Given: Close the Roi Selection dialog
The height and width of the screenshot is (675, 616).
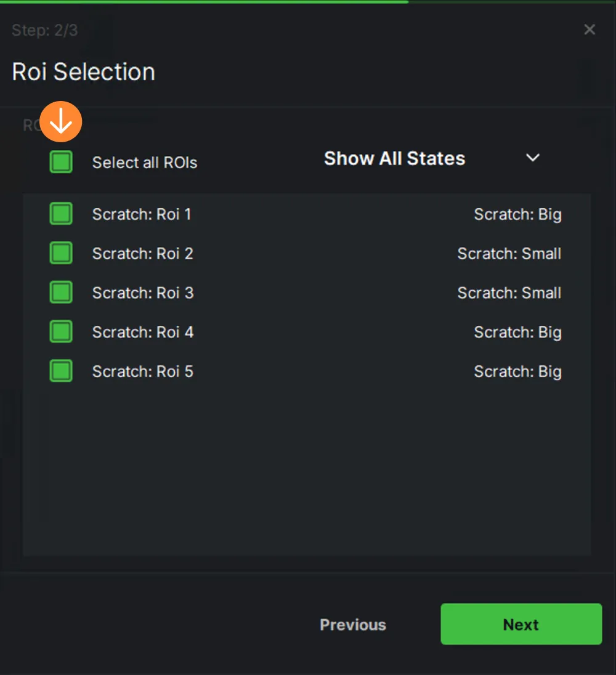Looking at the screenshot, I should point(590,30).
